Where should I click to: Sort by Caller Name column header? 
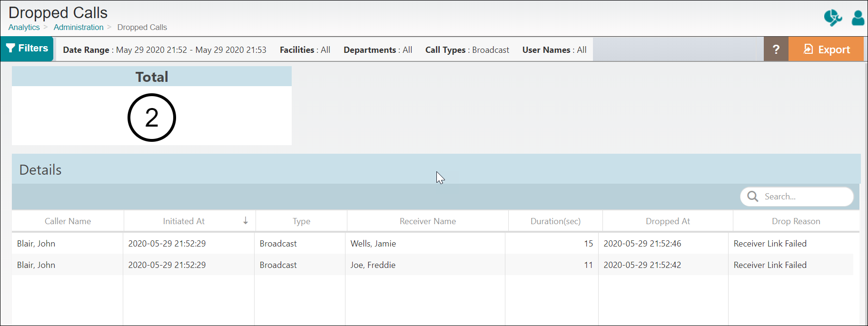pyautogui.click(x=68, y=221)
